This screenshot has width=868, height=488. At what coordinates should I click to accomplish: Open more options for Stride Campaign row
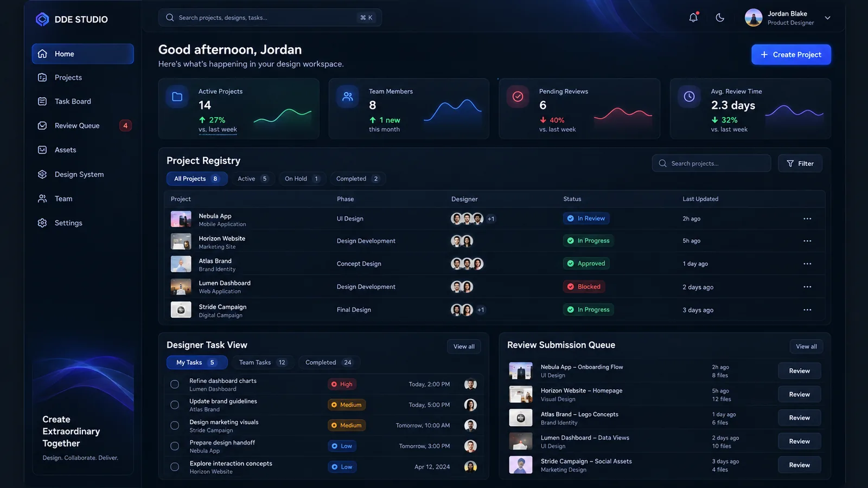coord(807,310)
